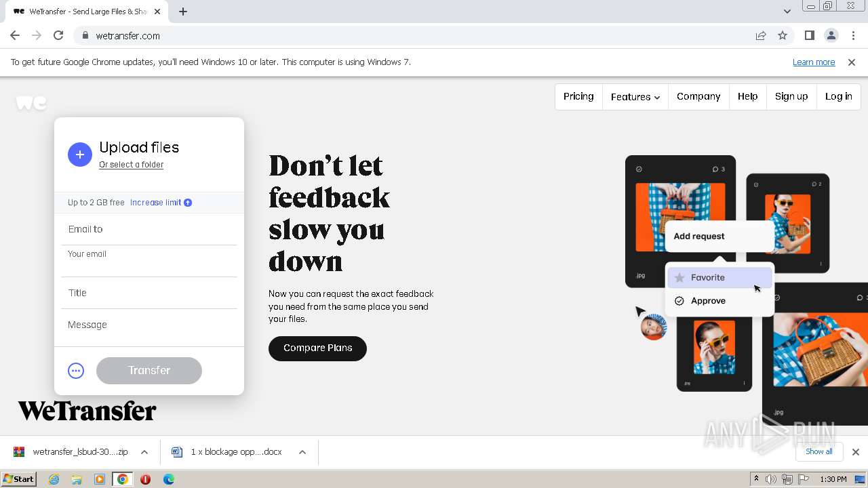Click the Message text area

(x=149, y=327)
